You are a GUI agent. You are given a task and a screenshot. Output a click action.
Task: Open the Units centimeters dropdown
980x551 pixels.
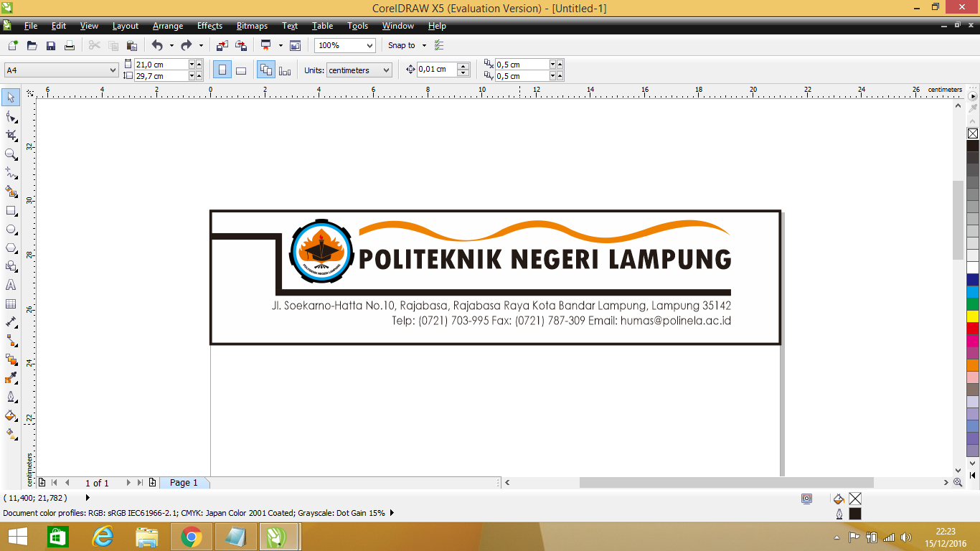pos(387,70)
